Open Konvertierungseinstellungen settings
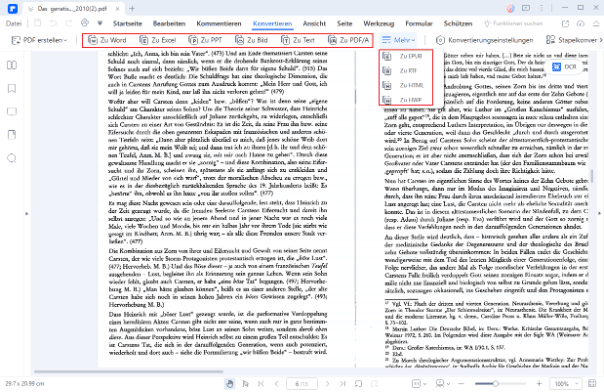604x392 pixels. tap(485, 40)
